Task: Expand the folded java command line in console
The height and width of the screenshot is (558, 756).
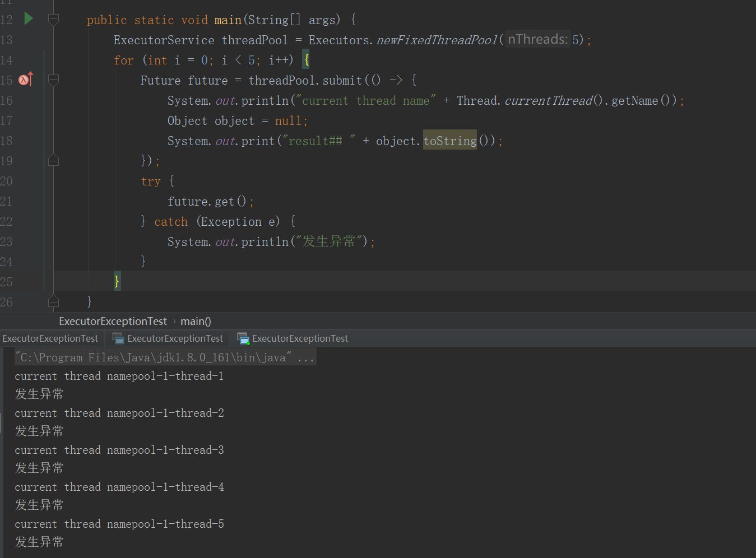Action: pyautogui.click(x=306, y=357)
